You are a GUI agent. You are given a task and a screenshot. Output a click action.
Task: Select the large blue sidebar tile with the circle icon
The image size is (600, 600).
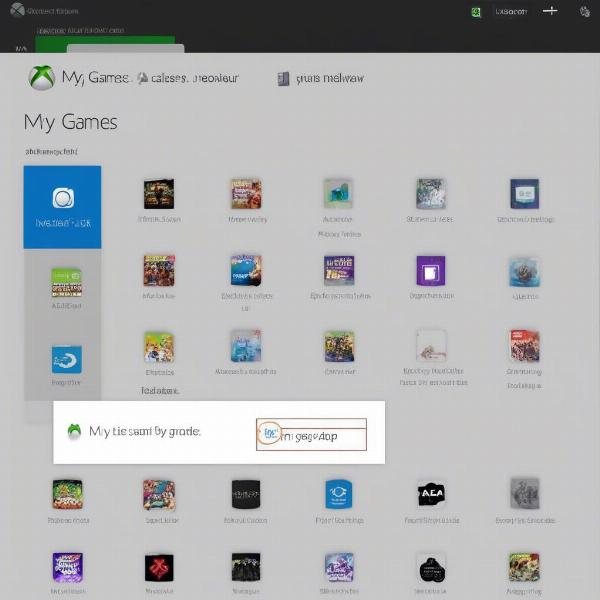tap(62, 207)
